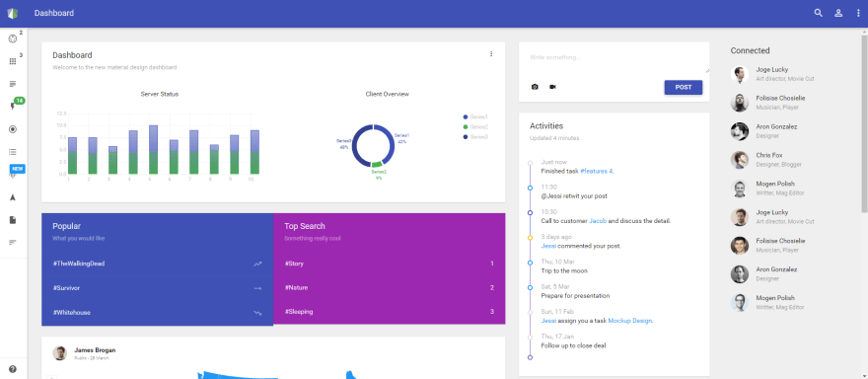Open James Brogan's profile avatar
868x379 pixels.
point(60,353)
